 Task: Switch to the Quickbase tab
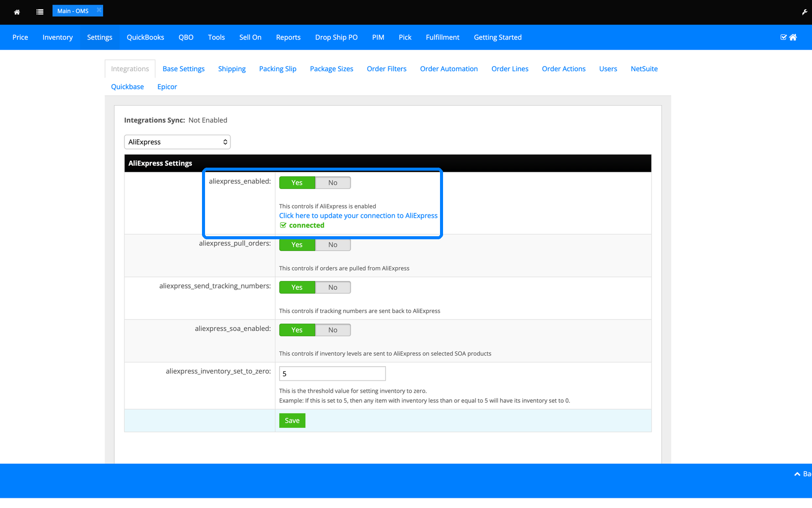point(127,86)
